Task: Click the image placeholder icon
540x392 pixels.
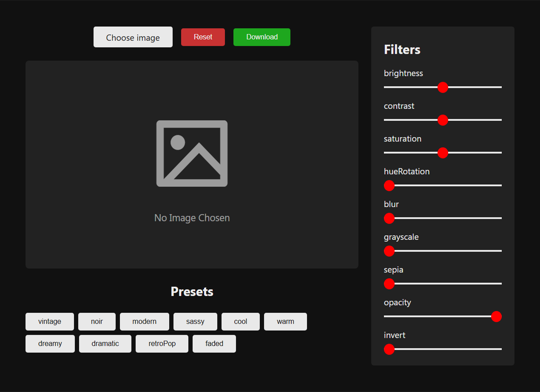Action: coord(192,153)
